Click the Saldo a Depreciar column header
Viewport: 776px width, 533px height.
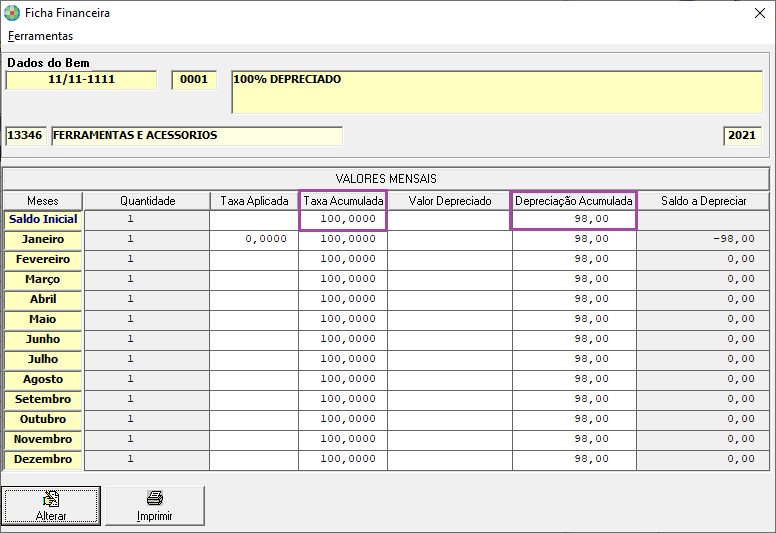(x=703, y=201)
